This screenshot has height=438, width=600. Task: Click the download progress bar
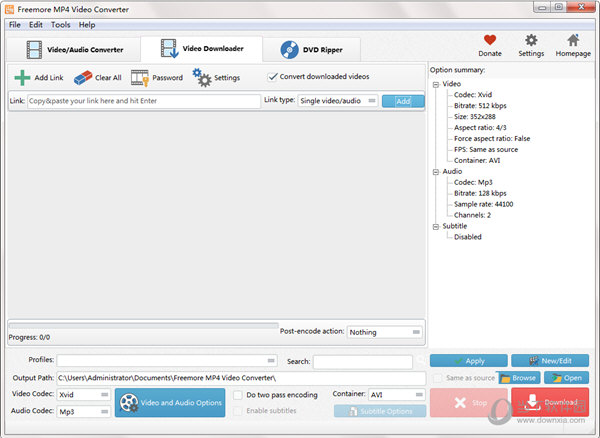(143, 326)
